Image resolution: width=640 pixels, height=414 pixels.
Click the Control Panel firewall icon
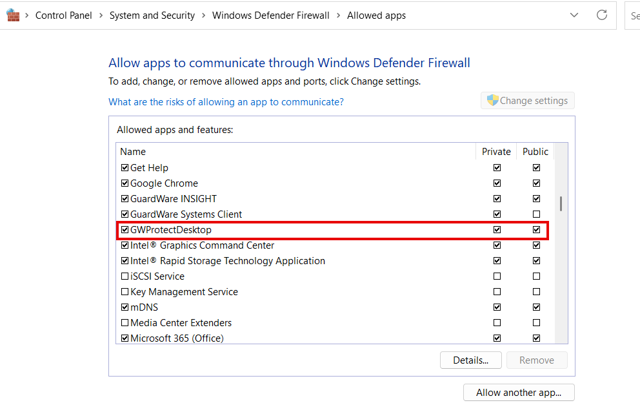[13, 16]
